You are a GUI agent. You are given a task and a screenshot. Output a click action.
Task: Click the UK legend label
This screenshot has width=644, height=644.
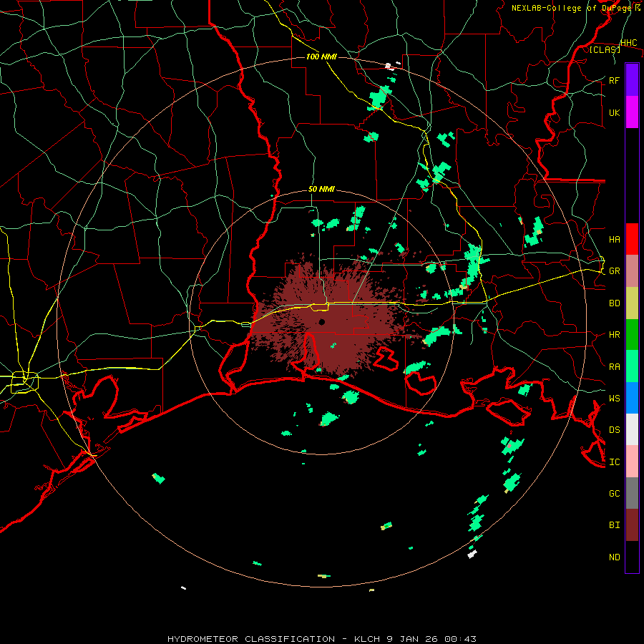click(614, 112)
